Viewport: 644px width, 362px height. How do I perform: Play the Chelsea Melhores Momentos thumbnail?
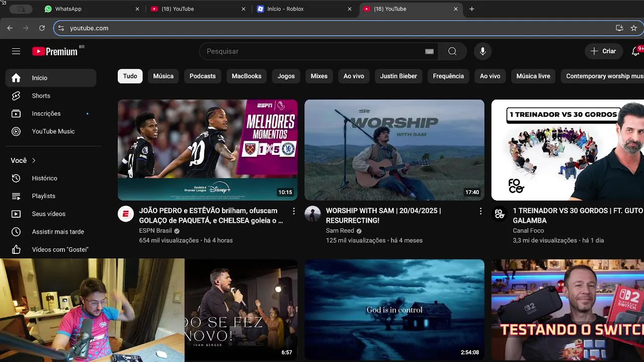point(208,150)
